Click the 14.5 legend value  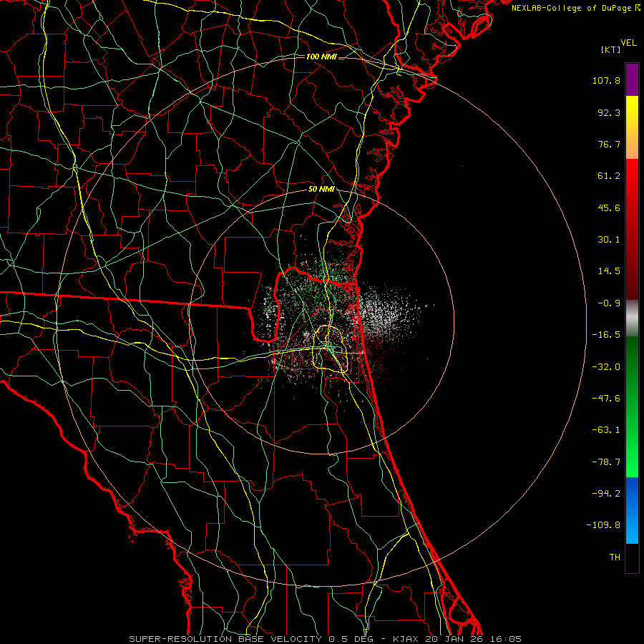tap(609, 271)
